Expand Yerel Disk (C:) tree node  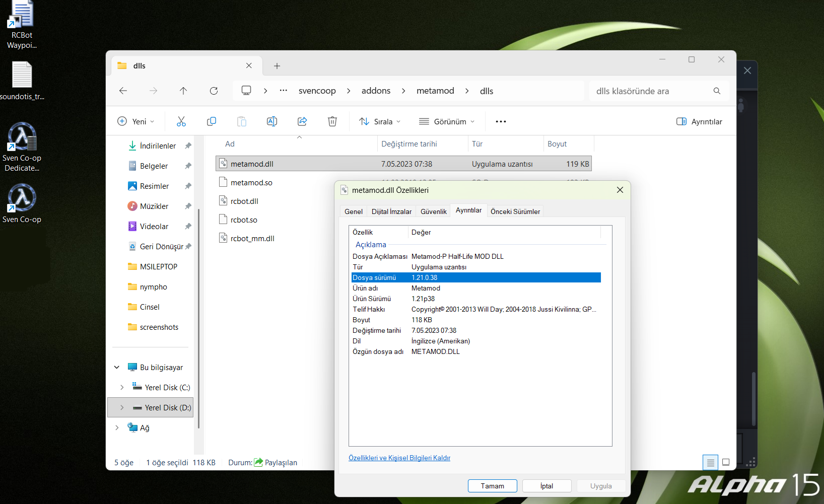point(122,387)
